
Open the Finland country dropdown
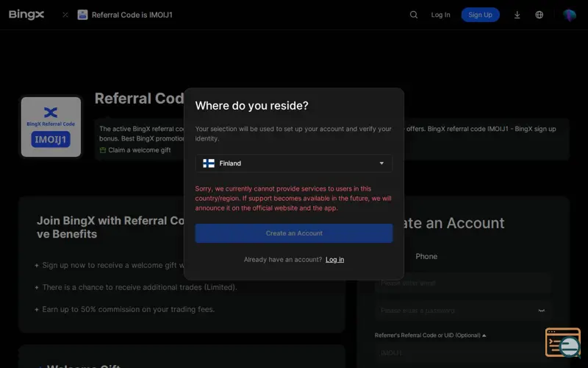point(294,163)
